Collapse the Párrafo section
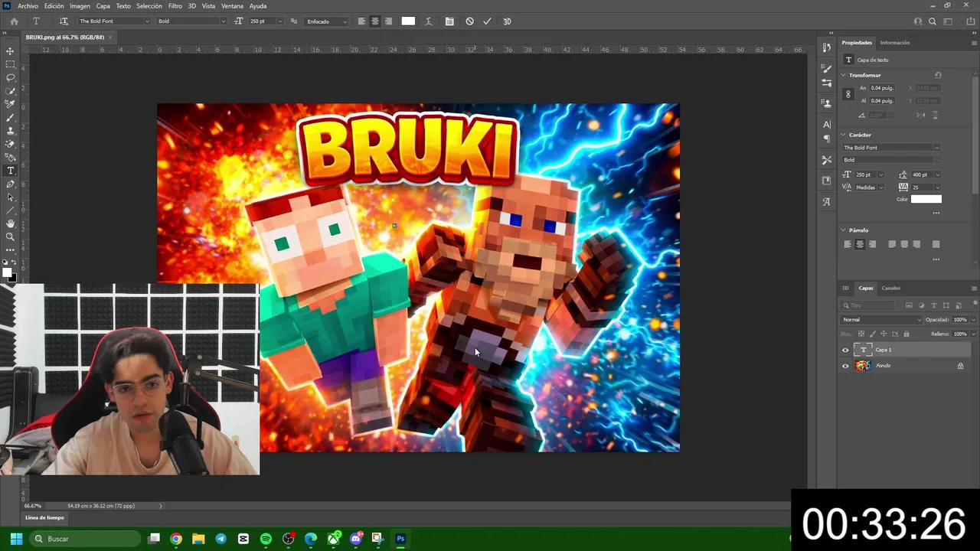 pos(844,230)
